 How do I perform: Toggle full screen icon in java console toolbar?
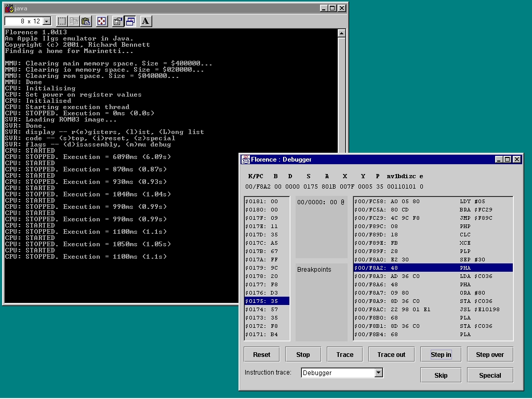point(101,21)
